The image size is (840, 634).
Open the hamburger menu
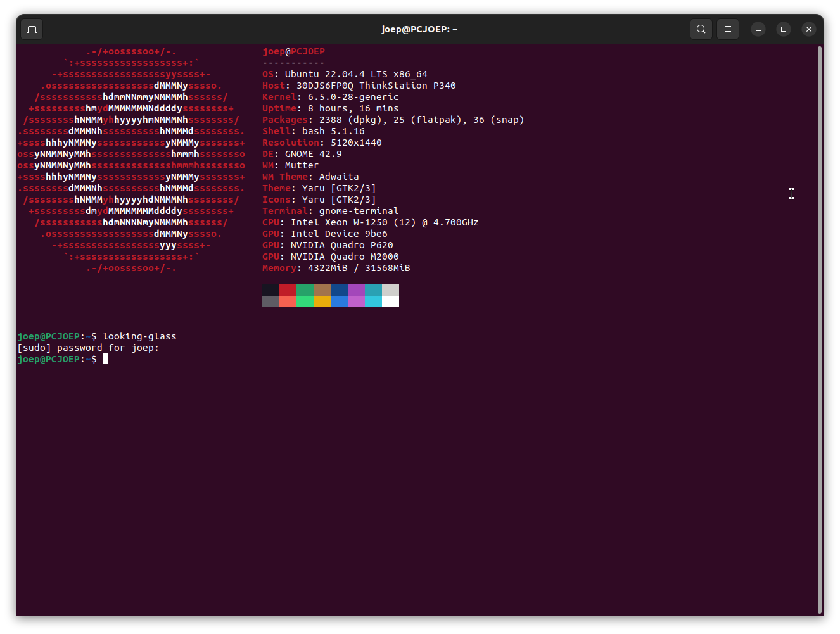pyautogui.click(x=728, y=29)
